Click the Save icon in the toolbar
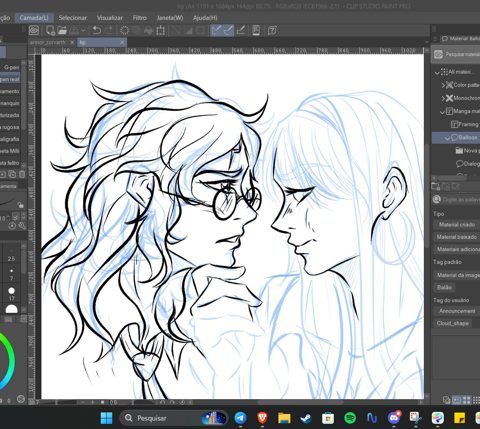Screen dimensions: 480x429 [74, 31]
